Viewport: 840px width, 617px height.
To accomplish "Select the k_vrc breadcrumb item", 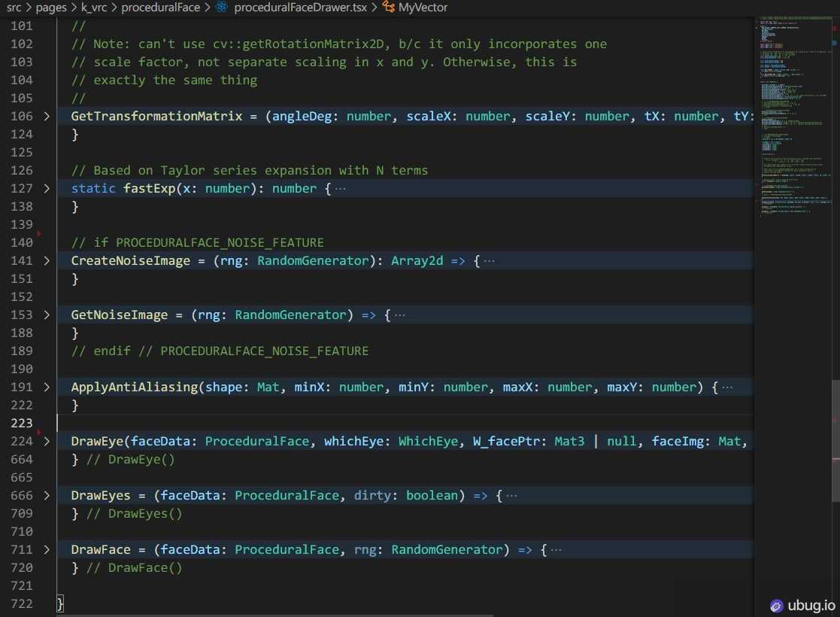I will click(94, 8).
